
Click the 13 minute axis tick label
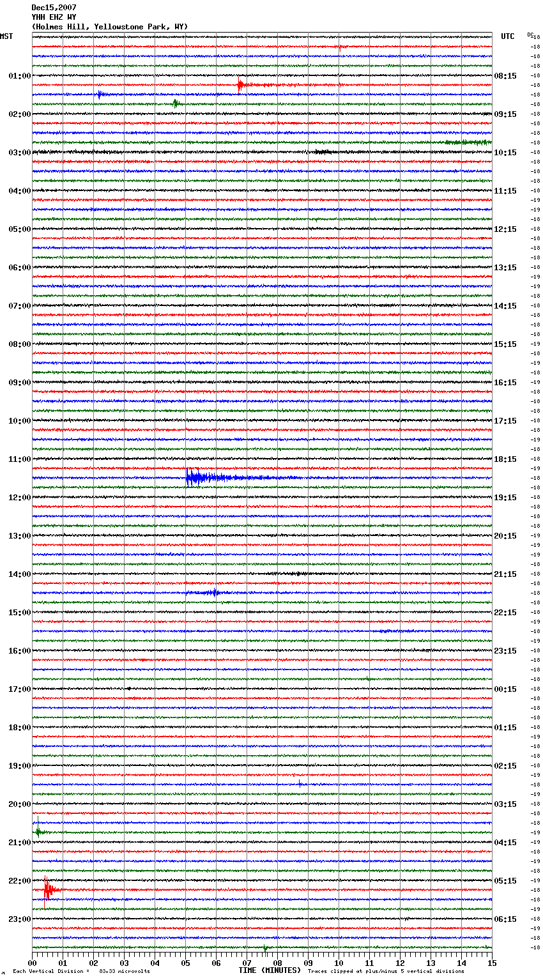coord(431,963)
